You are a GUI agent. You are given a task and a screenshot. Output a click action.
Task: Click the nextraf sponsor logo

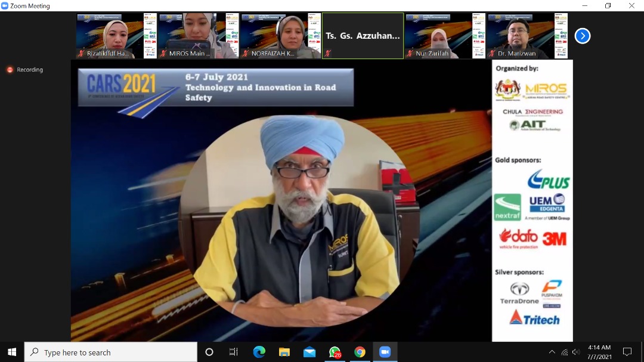click(507, 208)
